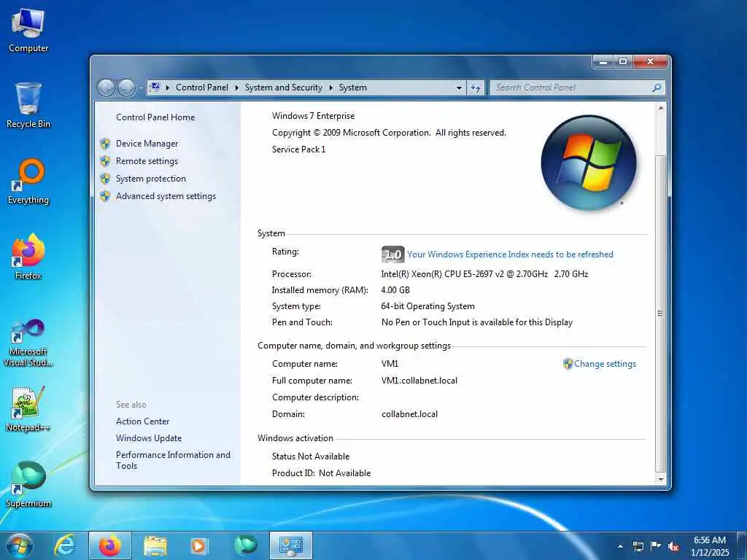Screen dimensions: 747x560
Task: Open Advanced system settings link
Action: click(x=166, y=196)
